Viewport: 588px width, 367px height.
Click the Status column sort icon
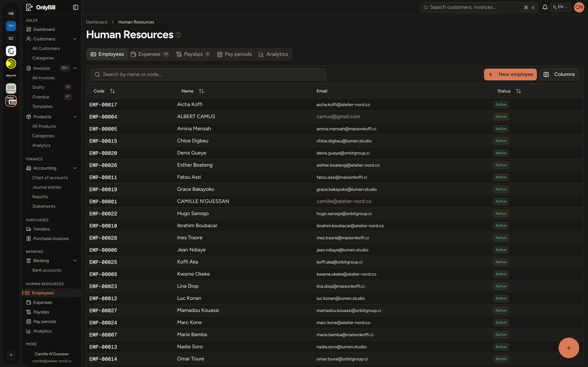[519, 91]
